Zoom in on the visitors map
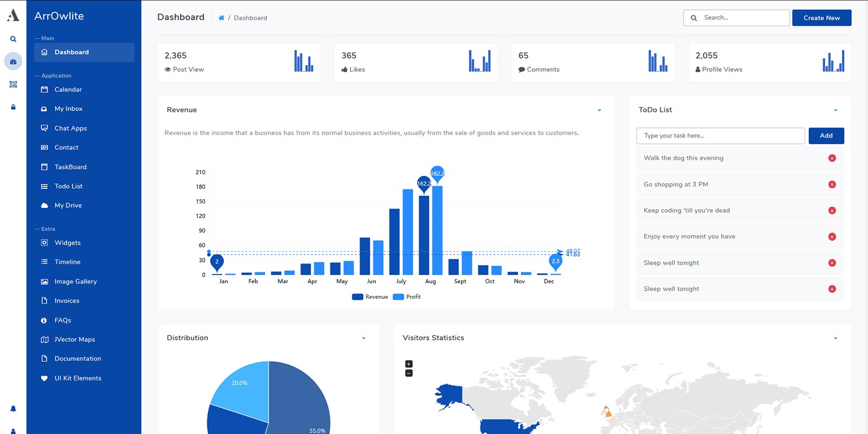 409,364
